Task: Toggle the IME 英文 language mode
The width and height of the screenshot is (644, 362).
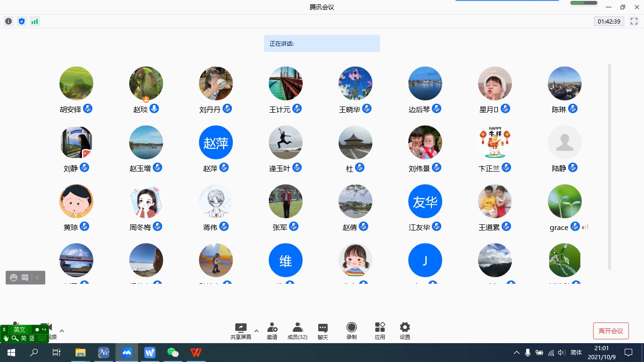Action: (x=19, y=329)
